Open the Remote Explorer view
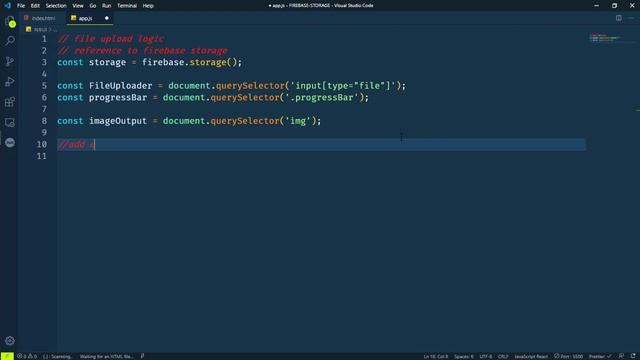The height and width of the screenshot is (360, 640). pyautogui.click(x=10, y=122)
